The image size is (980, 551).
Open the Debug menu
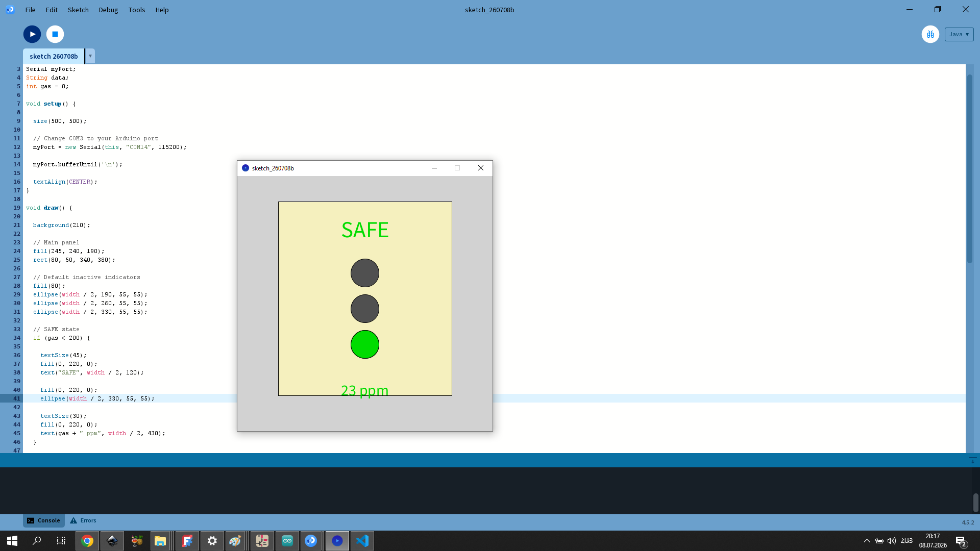click(108, 10)
